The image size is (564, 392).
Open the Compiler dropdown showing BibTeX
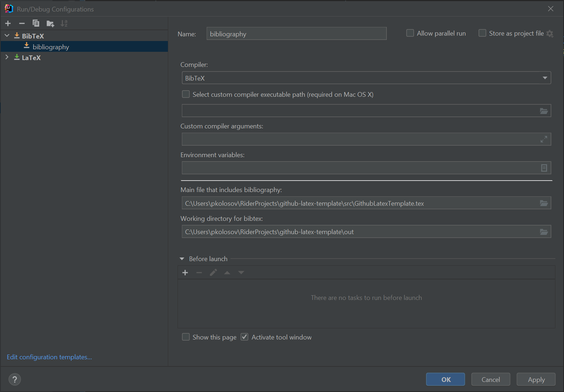pos(366,78)
